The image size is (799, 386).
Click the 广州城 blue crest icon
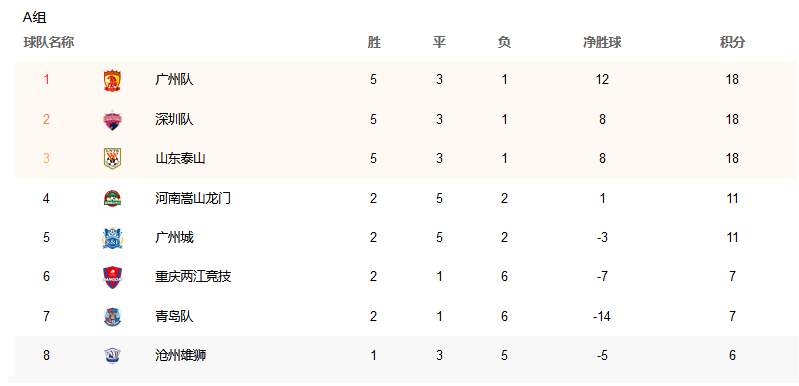tap(112, 238)
